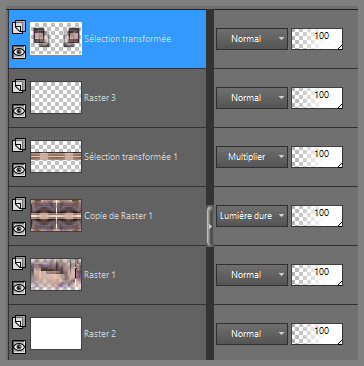Open Multiplier blend mode dropdown

(252, 157)
